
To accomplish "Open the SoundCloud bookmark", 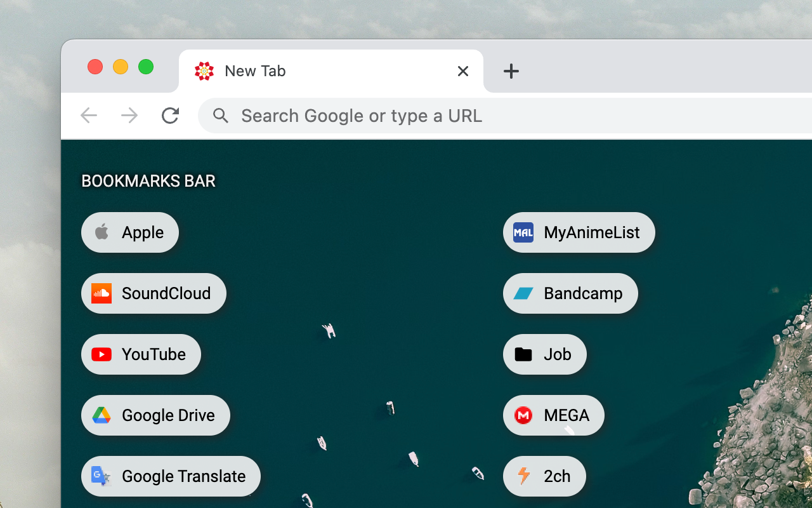I will point(154,293).
